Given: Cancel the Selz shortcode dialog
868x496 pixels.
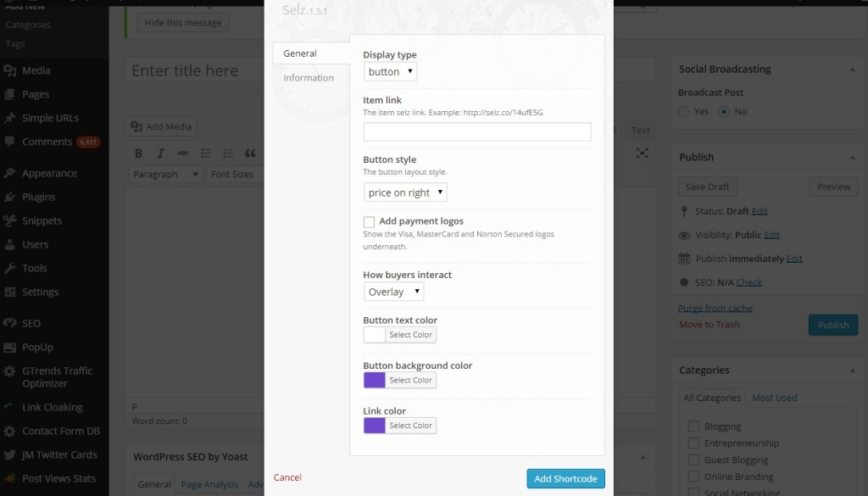Looking at the screenshot, I should pyautogui.click(x=287, y=477).
